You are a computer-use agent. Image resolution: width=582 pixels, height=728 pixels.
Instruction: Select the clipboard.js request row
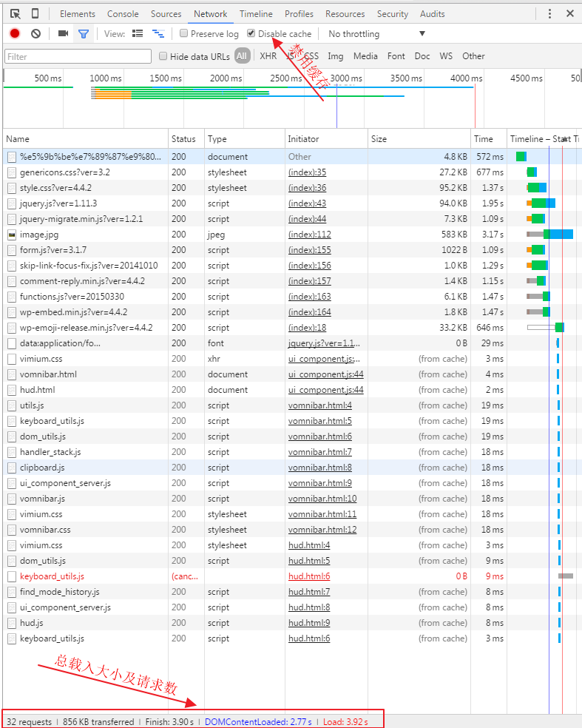292,468
